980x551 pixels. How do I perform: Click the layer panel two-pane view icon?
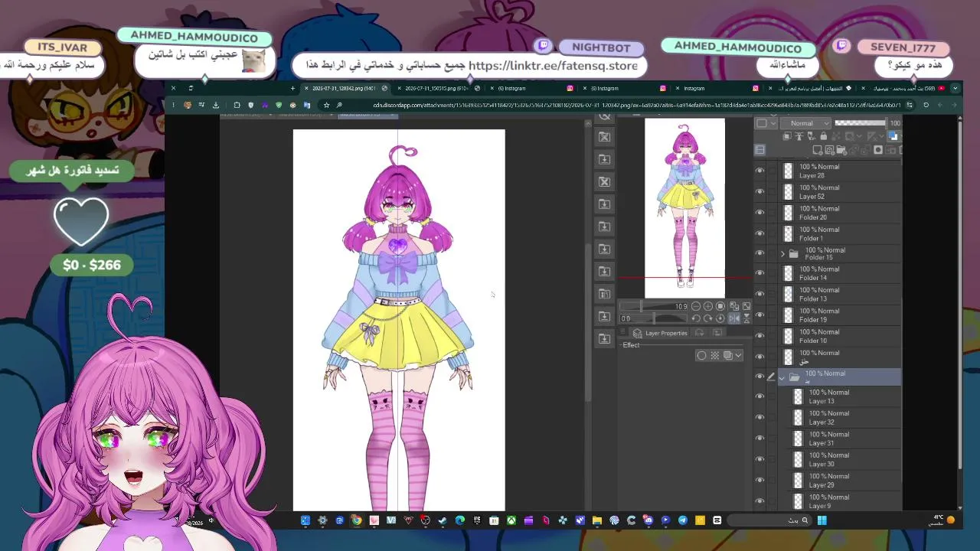coord(760,150)
